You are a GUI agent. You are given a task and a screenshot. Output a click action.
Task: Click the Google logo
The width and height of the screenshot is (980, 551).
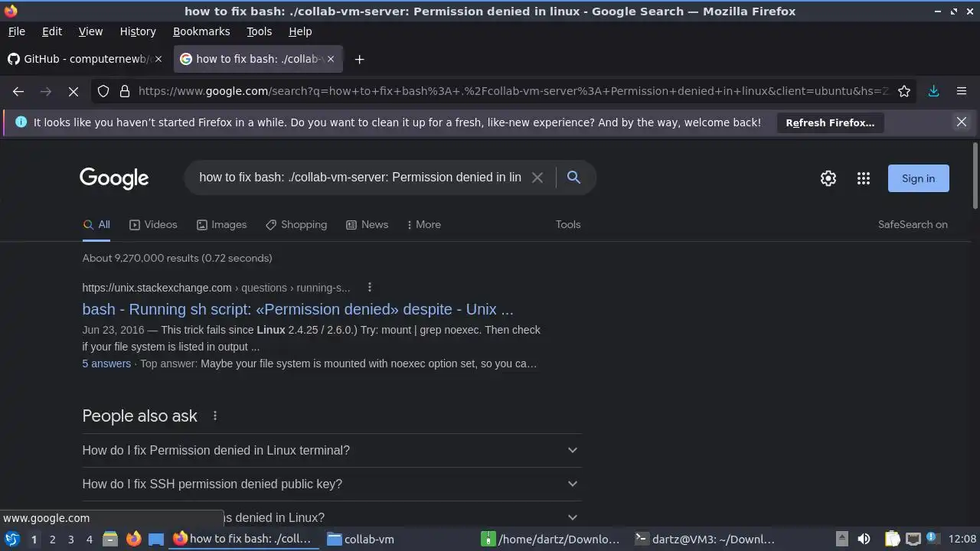coord(114,178)
